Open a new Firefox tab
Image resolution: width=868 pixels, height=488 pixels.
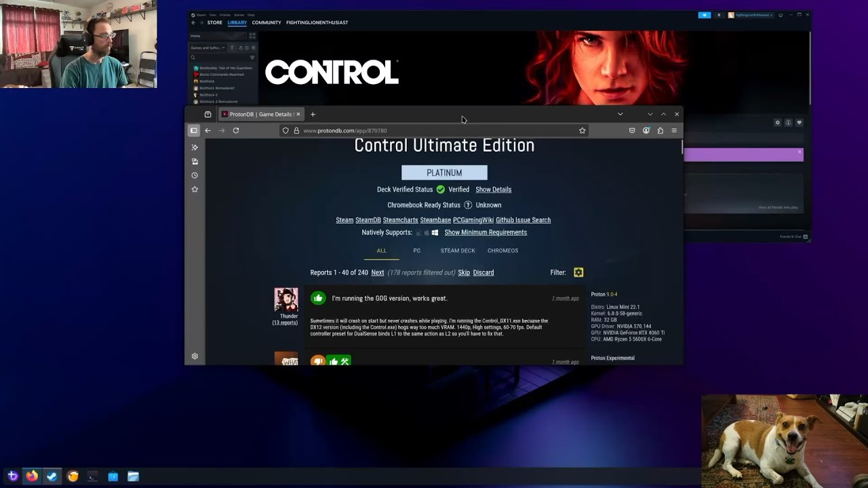pos(313,114)
